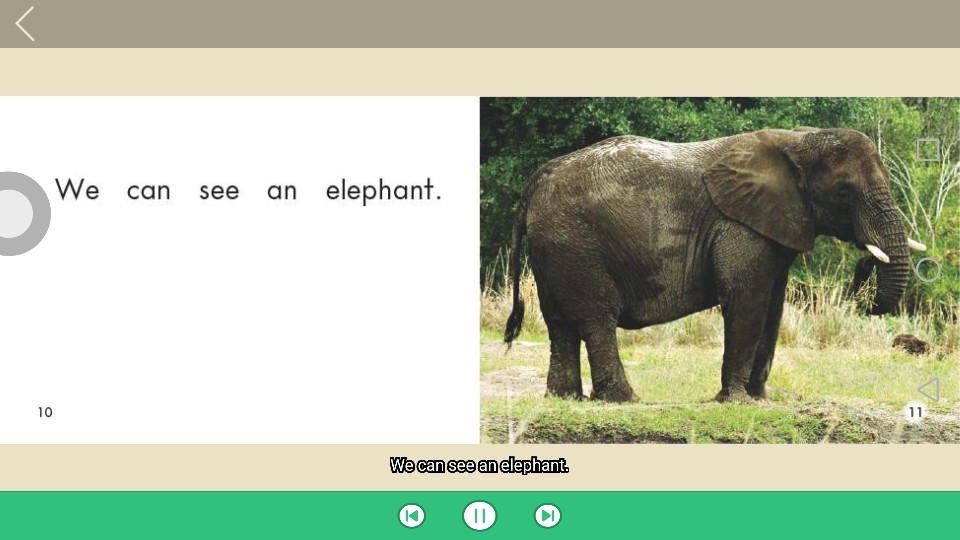Viewport: 960px width, 540px height.
Task: Tap the word "elephant." in the sentence
Action: pos(383,190)
